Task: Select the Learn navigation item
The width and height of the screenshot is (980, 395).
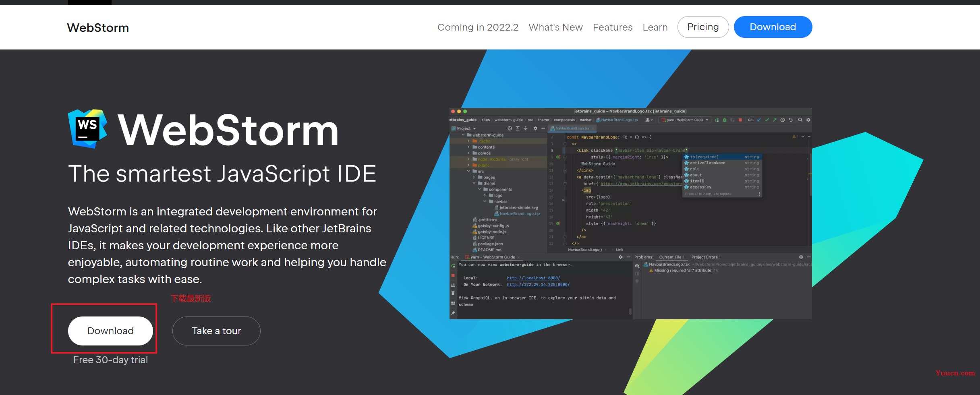Action: [655, 27]
